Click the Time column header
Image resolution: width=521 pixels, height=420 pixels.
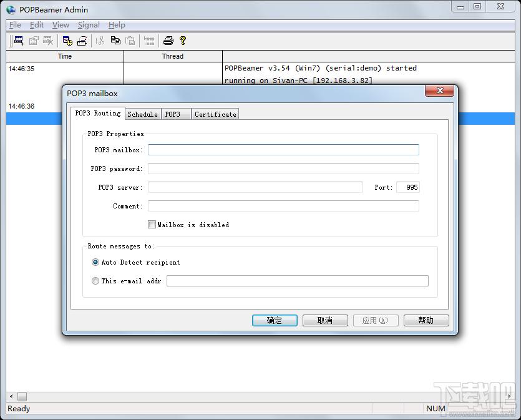pos(65,56)
